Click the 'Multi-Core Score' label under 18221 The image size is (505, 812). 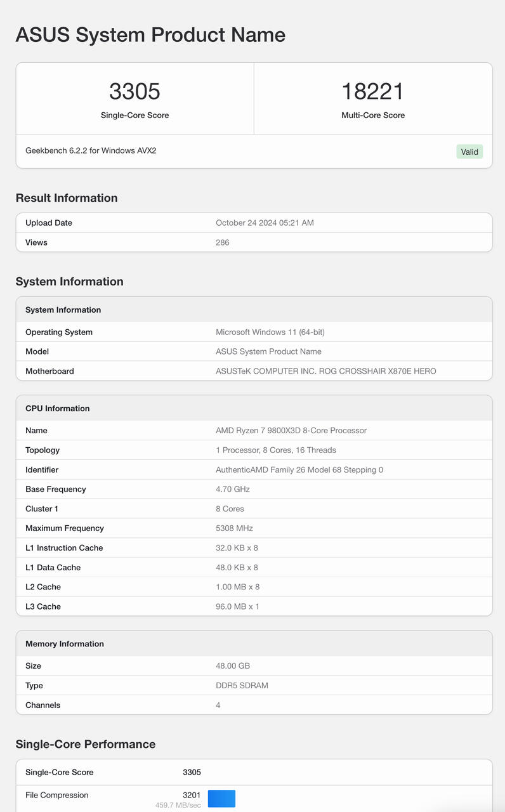pyautogui.click(x=373, y=115)
